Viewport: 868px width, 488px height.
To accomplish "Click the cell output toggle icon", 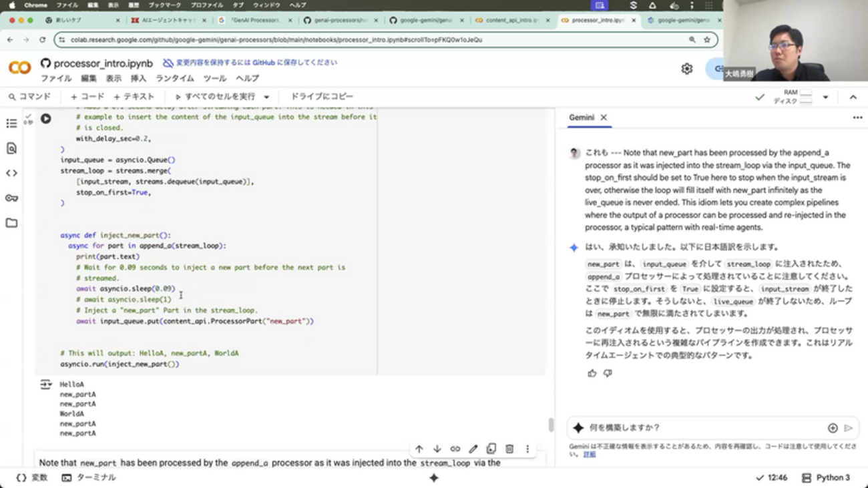I will [x=45, y=385].
